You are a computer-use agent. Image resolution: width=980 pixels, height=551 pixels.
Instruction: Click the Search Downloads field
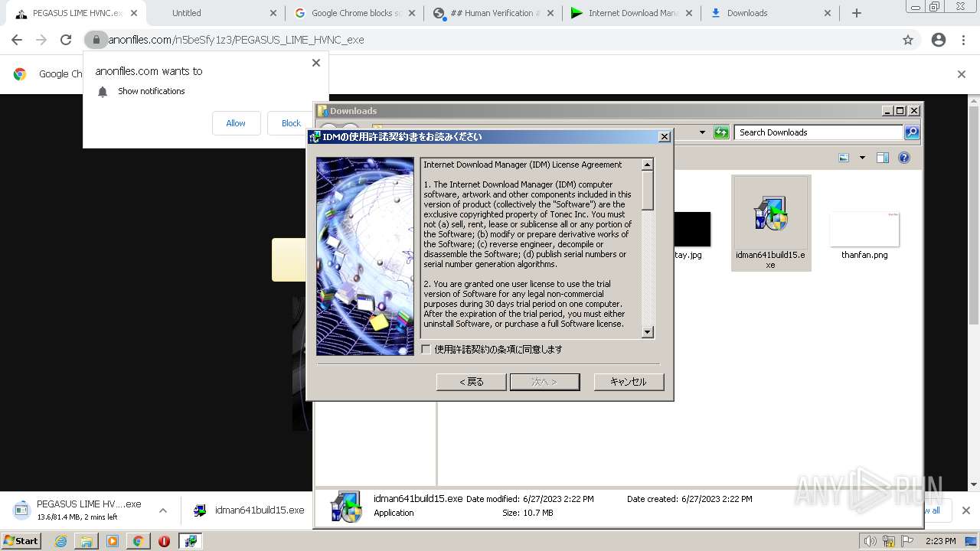point(818,132)
